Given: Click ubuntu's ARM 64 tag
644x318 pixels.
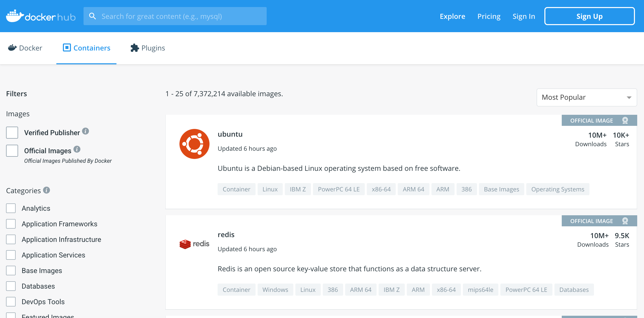Looking at the screenshot, I should pyautogui.click(x=414, y=189).
